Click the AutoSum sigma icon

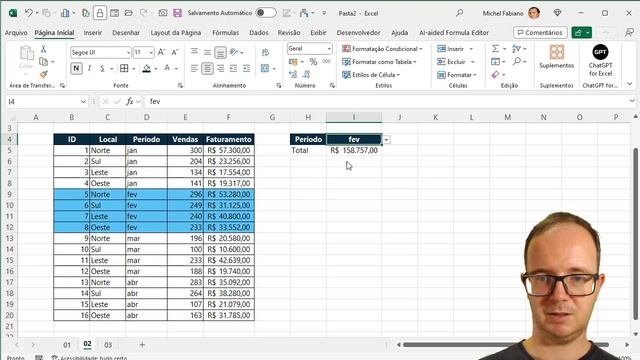click(x=495, y=49)
